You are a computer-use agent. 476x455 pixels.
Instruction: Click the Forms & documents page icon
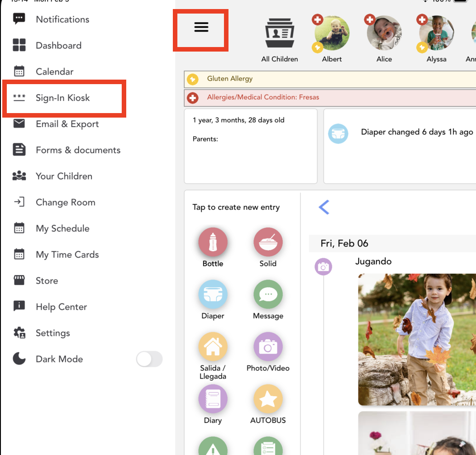[x=19, y=150]
